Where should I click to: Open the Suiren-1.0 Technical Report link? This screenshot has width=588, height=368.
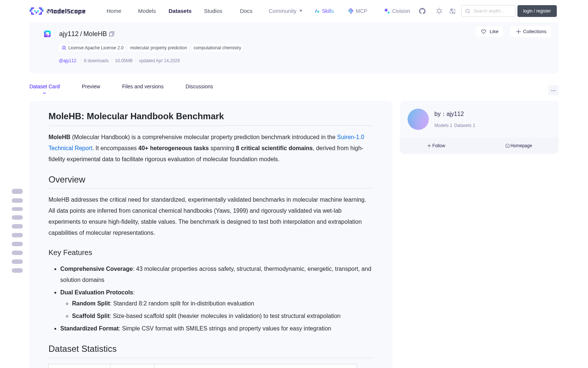206,142
